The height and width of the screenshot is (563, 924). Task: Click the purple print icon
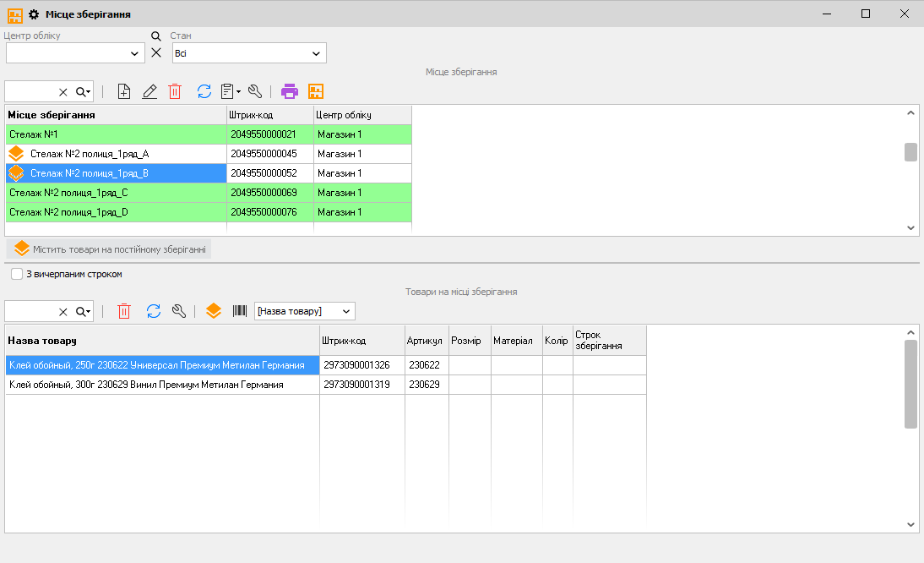pyautogui.click(x=290, y=92)
